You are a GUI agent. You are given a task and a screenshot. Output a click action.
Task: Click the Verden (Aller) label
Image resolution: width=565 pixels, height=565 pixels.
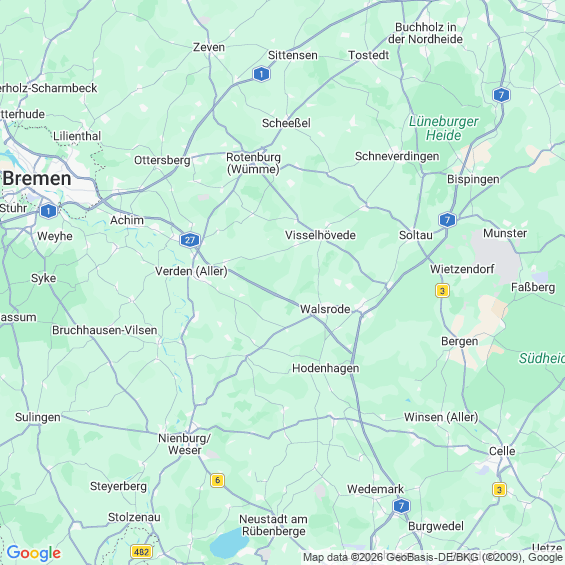191,271
